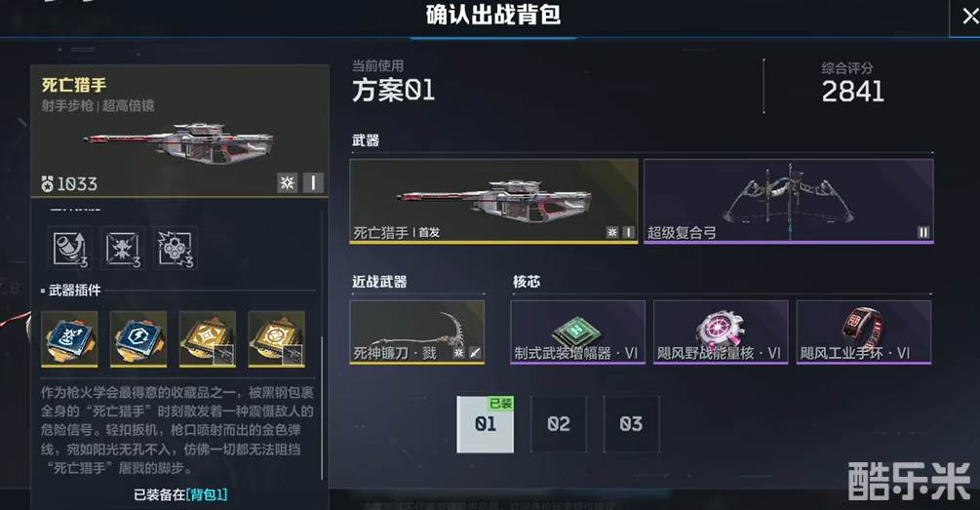Image resolution: width=980 pixels, height=510 pixels.
Task: Open the first blue weapon plugin
Action: coord(69,338)
